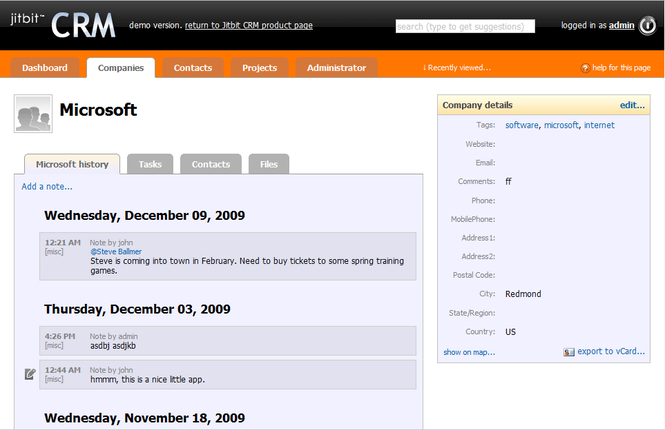Click the note text asdbj asdjkb
Screen dimensions: 665x430
[x=113, y=346]
